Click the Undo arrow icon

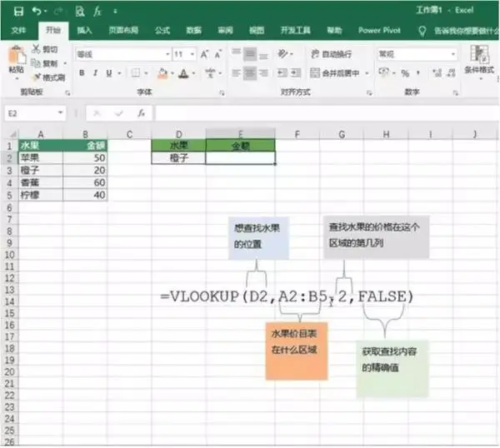[37, 12]
